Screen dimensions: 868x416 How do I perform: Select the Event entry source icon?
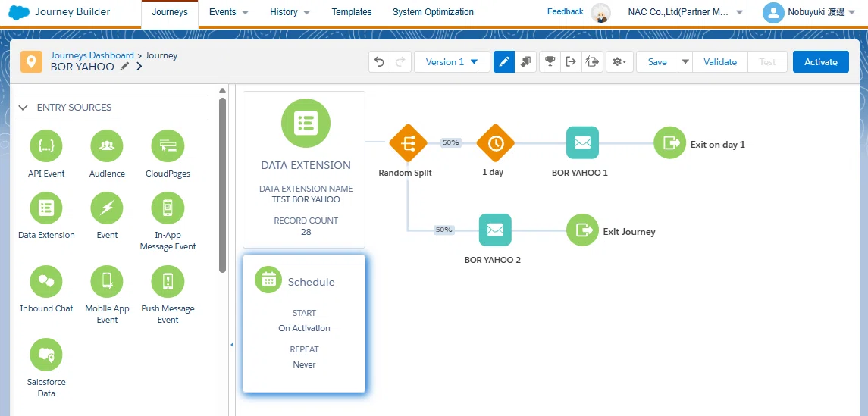(x=107, y=208)
